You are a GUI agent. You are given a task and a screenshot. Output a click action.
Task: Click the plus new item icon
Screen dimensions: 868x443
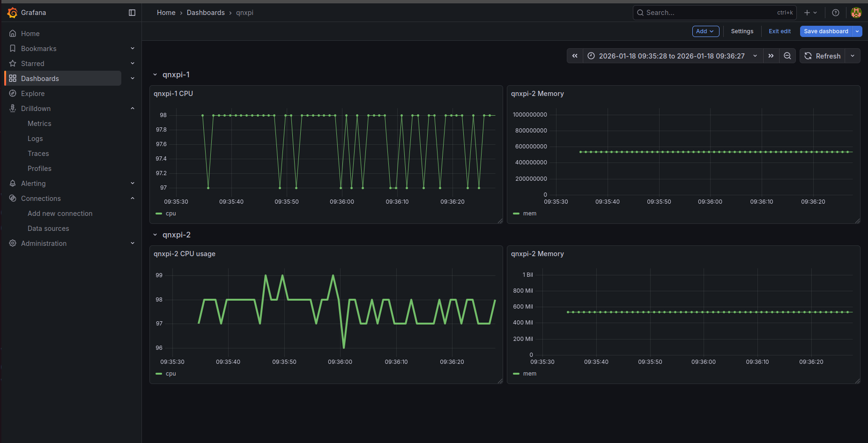[x=810, y=13]
